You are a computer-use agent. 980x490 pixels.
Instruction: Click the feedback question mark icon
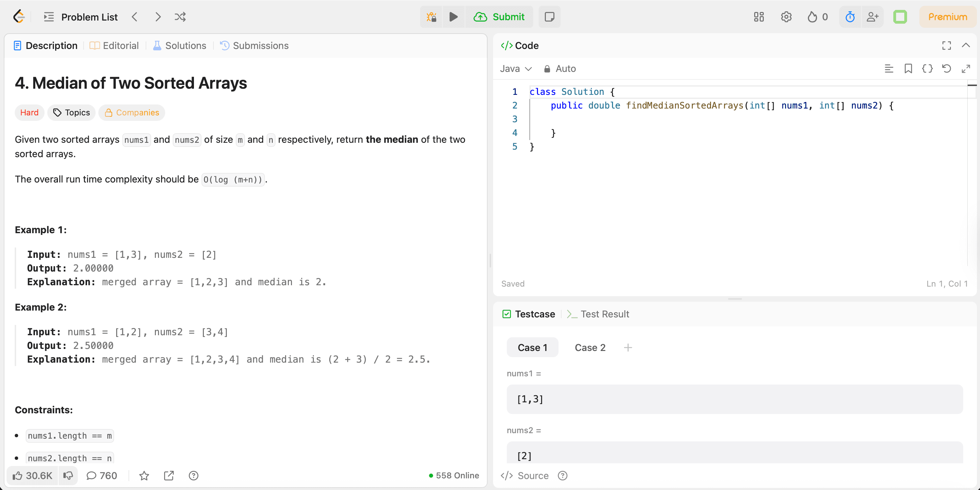tap(193, 476)
